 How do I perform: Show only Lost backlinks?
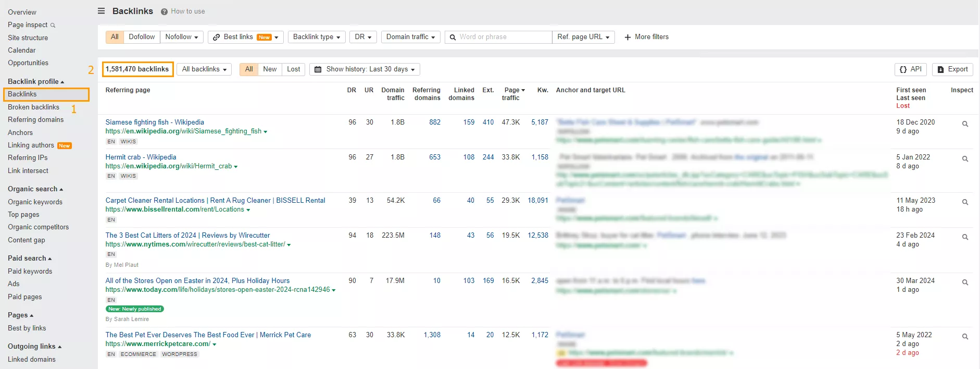coord(294,69)
